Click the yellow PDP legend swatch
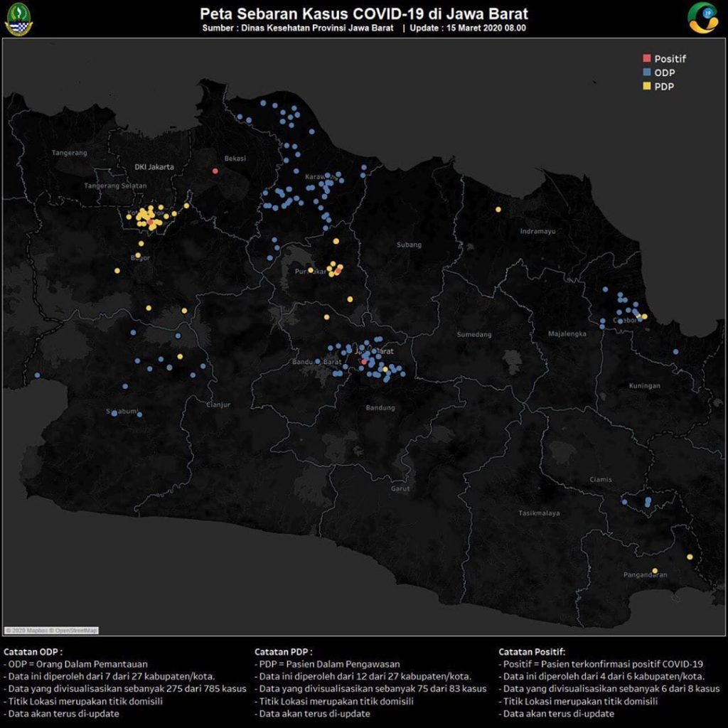Screen dimensions: 728x728 pos(646,86)
